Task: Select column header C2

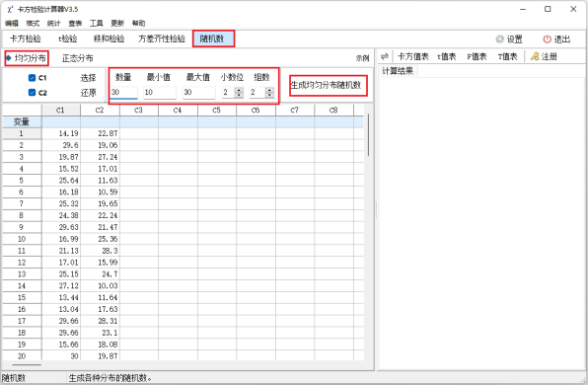Action: (100, 110)
